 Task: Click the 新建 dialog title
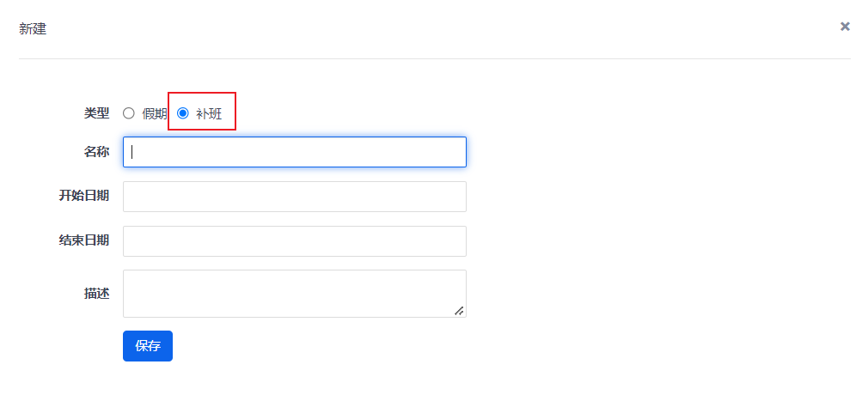33,28
